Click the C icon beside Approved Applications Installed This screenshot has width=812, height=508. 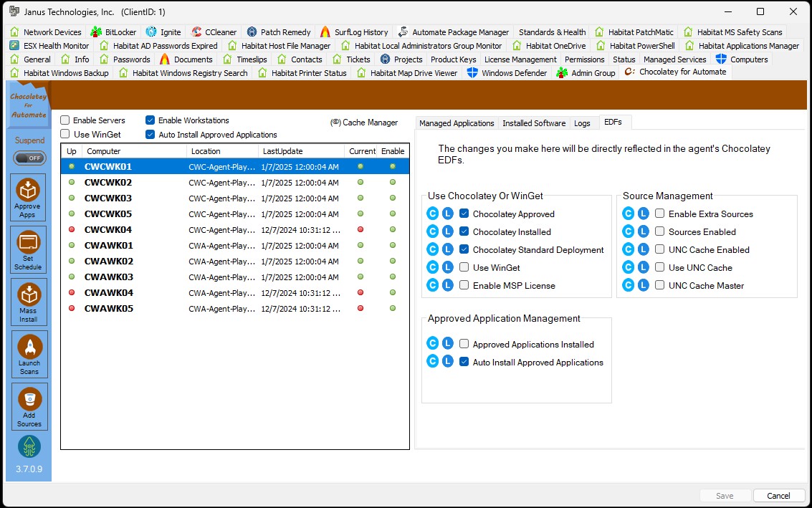click(x=432, y=343)
